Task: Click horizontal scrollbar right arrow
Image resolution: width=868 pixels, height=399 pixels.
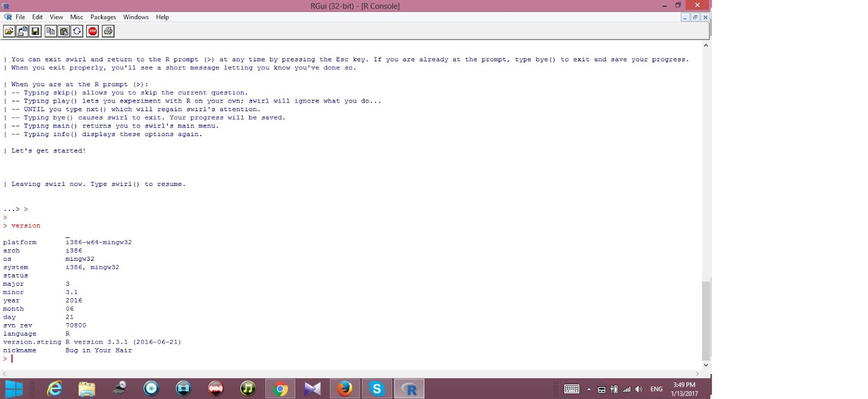Action: (x=697, y=374)
